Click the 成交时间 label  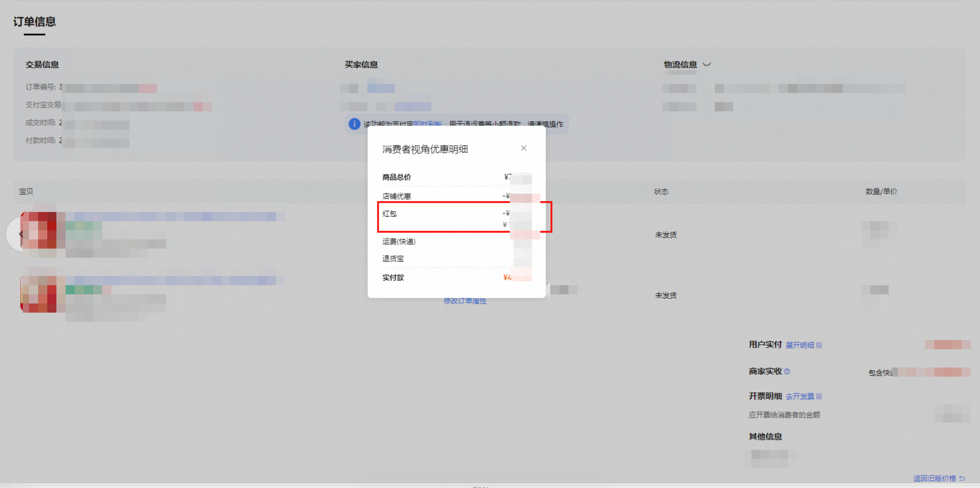[x=40, y=122]
